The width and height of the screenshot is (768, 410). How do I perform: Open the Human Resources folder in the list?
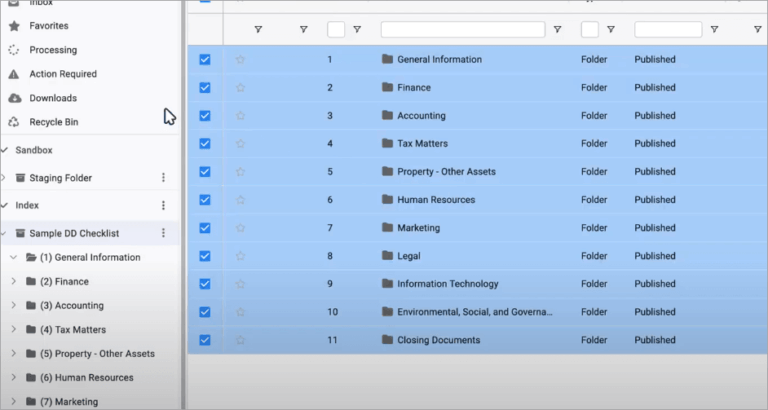436,200
